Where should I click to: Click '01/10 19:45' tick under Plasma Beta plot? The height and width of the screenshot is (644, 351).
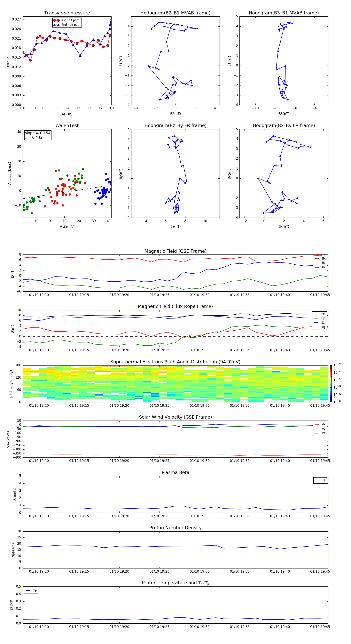pos(320,516)
